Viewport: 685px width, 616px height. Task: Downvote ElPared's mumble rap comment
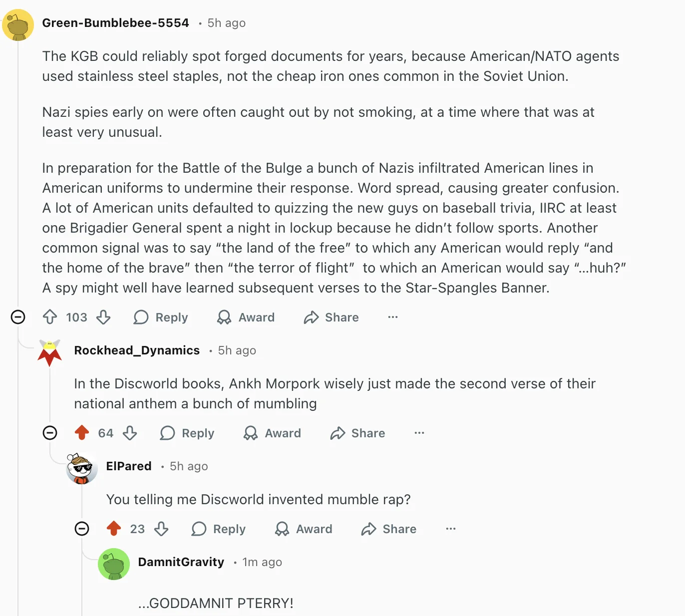[161, 529]
